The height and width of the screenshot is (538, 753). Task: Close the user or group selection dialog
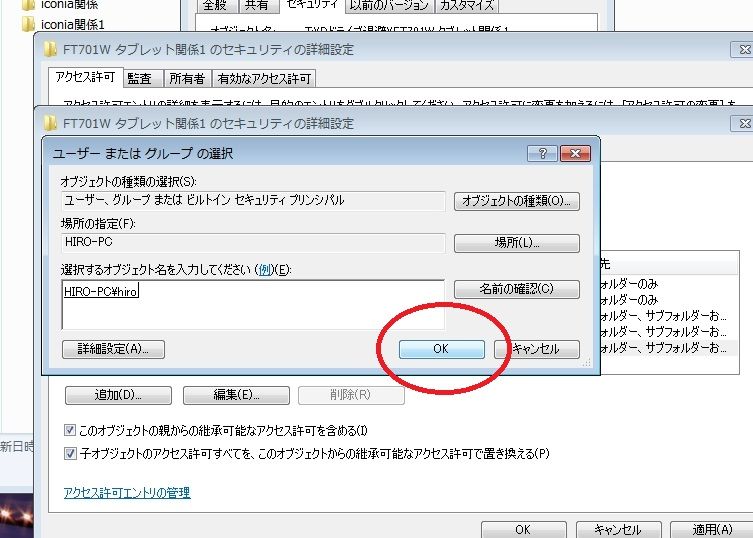575,154
